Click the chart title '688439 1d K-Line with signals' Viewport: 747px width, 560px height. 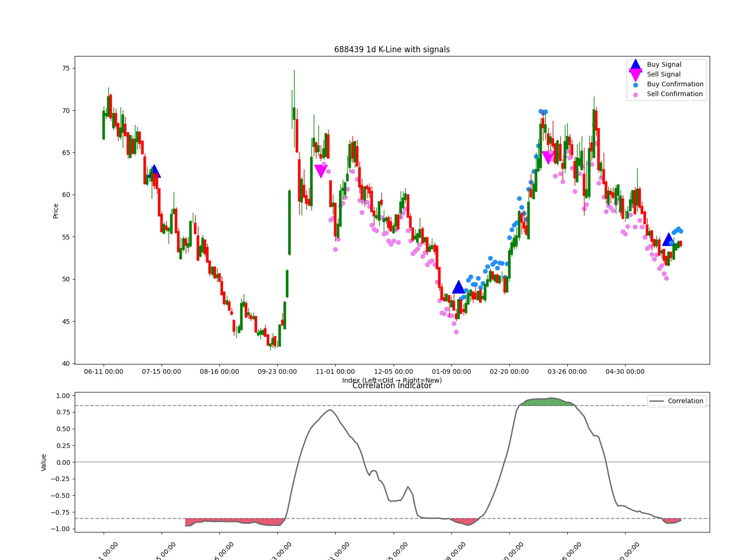click(x=392, y=49)
